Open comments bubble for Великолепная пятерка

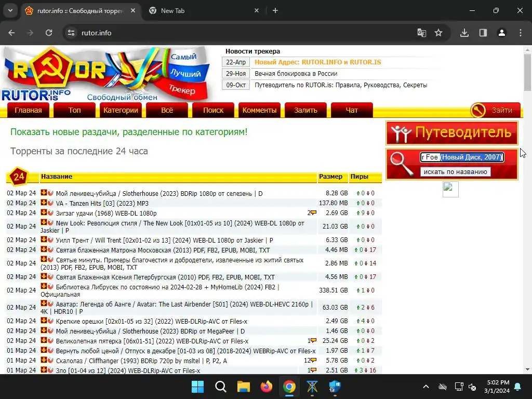313,341
